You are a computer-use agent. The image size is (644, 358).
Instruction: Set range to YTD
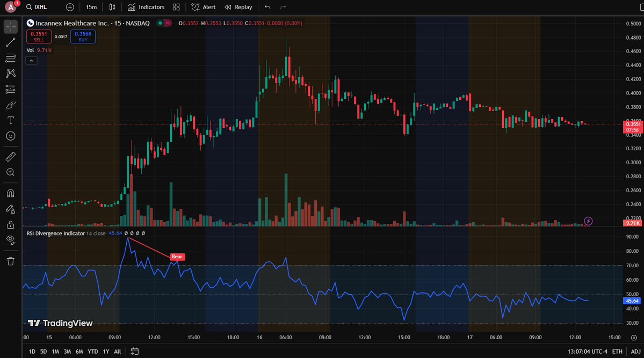pyautogui.click(x=93, y=352)
